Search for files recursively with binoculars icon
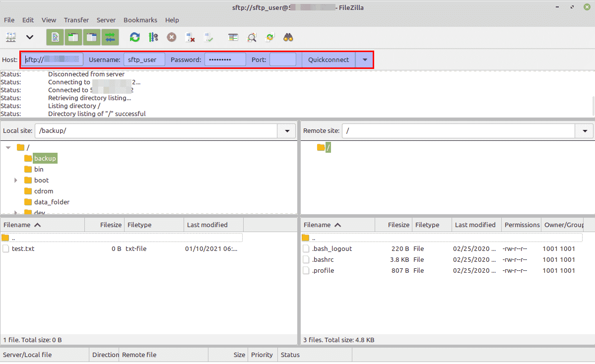 tap(288, 37)
